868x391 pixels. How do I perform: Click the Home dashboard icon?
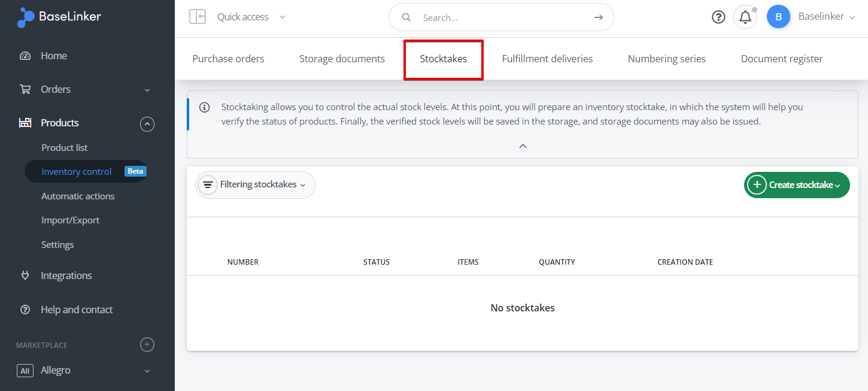click(x=25, y=56)
